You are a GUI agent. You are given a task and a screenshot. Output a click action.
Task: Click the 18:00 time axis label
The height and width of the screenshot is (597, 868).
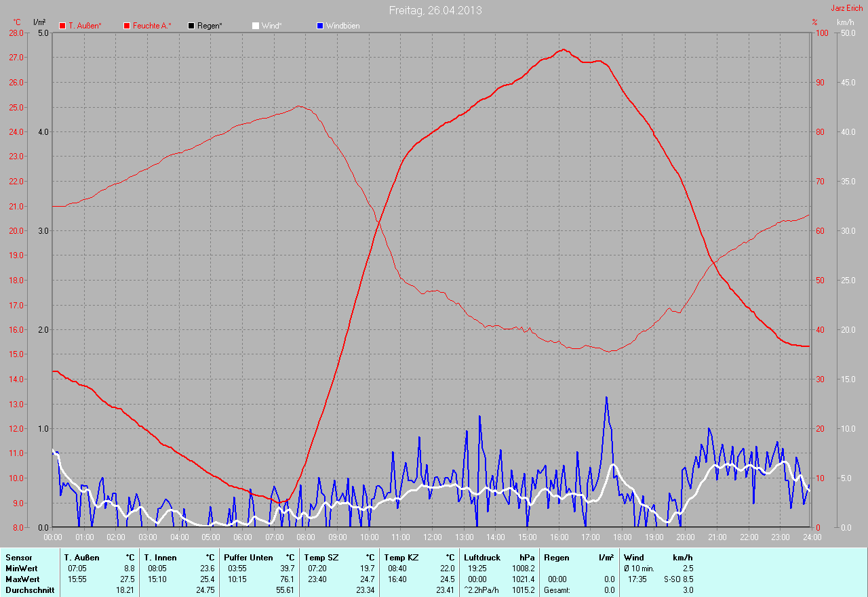[622, 537]
